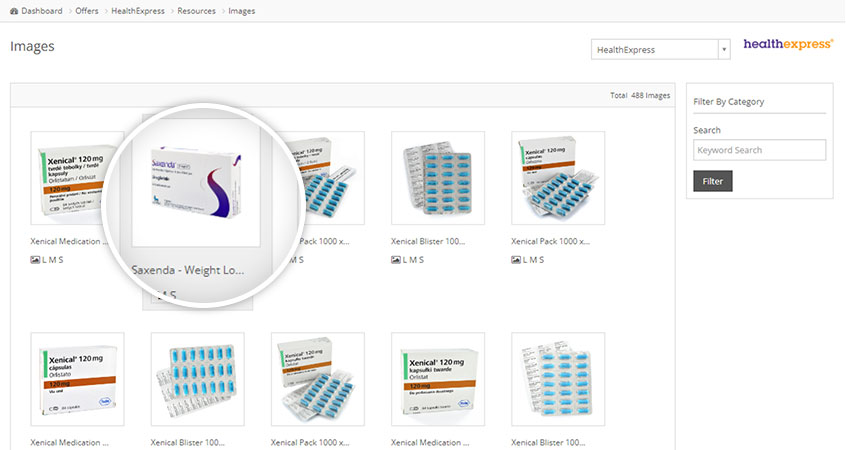
Task: Navigate to Resources breadcrumb
Action: tap(196, 11)
